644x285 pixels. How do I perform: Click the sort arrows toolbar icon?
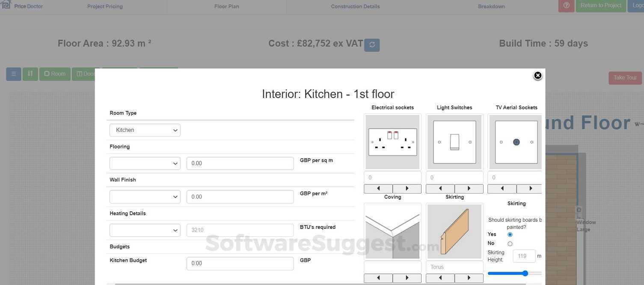(x=30, y=74)
